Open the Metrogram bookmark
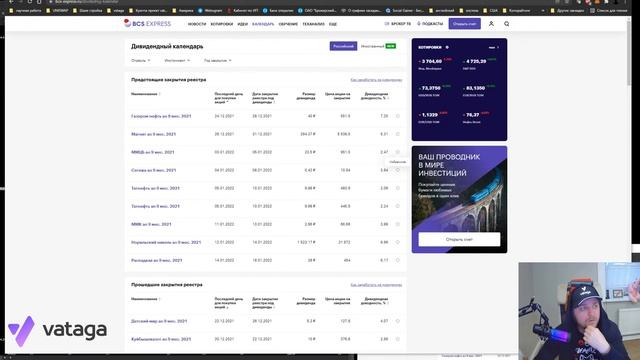The height and width of the screenshot is (360, 640). (x=210, y=11)
